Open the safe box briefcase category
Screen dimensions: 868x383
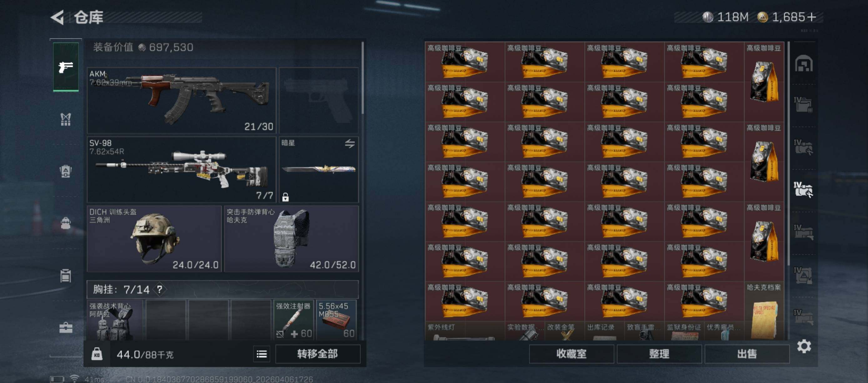(66, 327)
